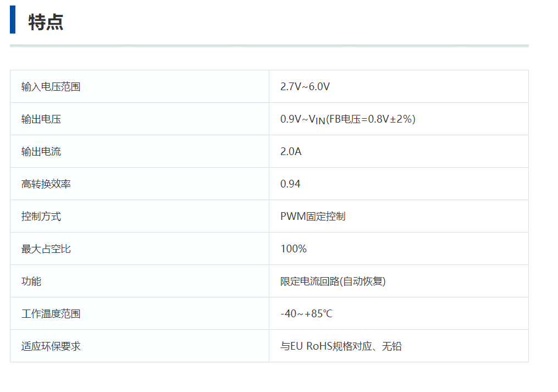This screenshot has height=392, width=558.
Task: Click the 功能 row label
Action: point(30,281)
